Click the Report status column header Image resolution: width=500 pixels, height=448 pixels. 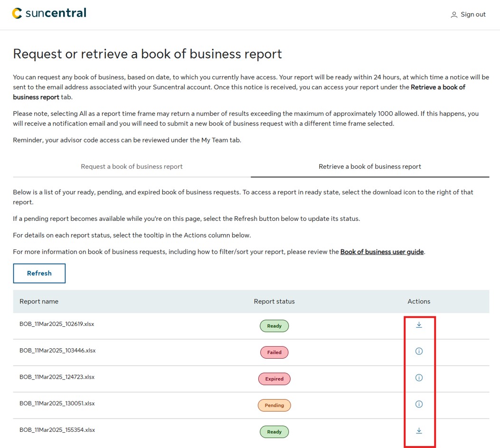[274, 302]
